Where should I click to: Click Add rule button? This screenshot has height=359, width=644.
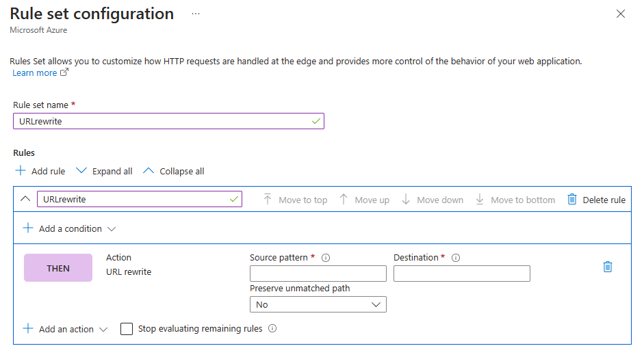point(40,171)
